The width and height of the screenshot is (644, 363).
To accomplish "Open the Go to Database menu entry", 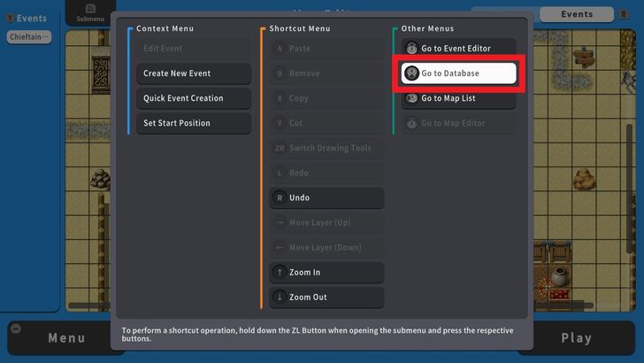I will (x=459, y=73).
